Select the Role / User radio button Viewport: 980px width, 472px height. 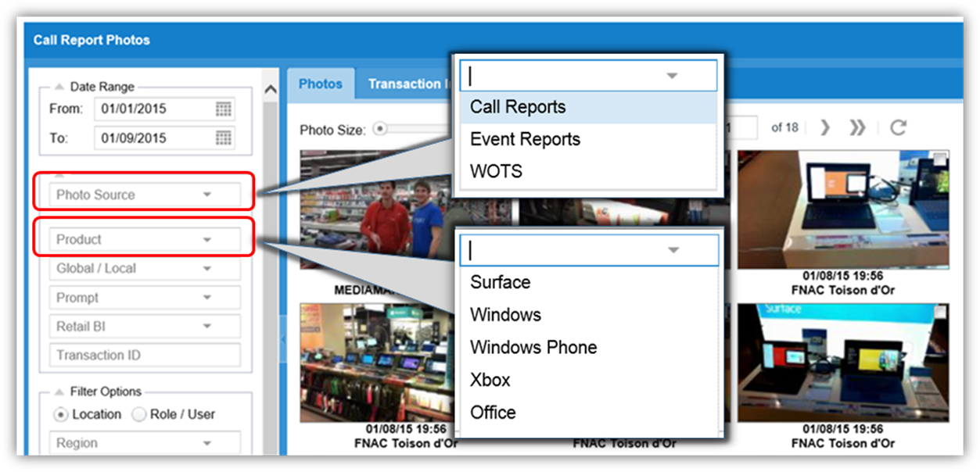[139, 414]
